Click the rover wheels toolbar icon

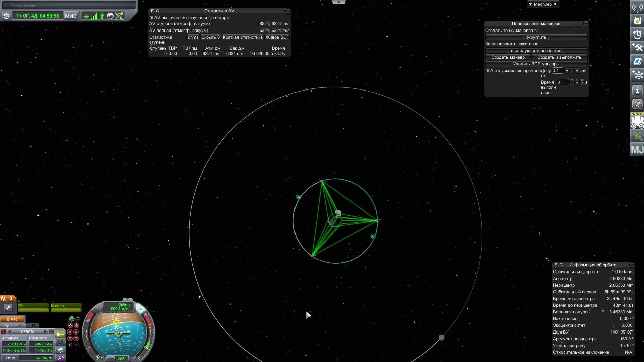point(637,122)
